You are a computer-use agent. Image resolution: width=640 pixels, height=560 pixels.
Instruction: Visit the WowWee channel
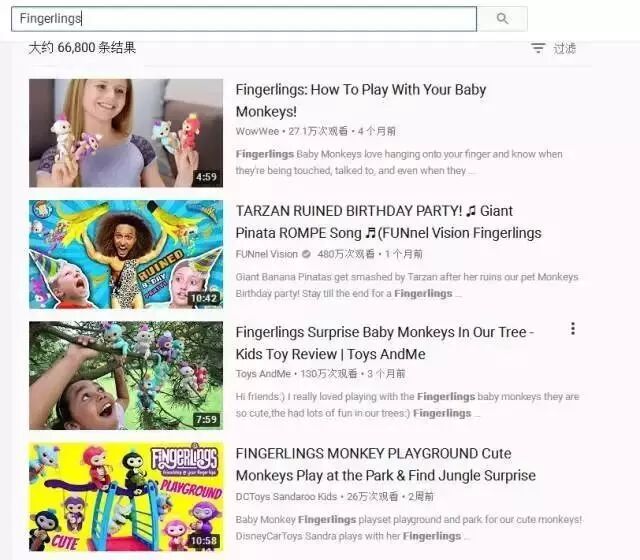pos(257,131)
